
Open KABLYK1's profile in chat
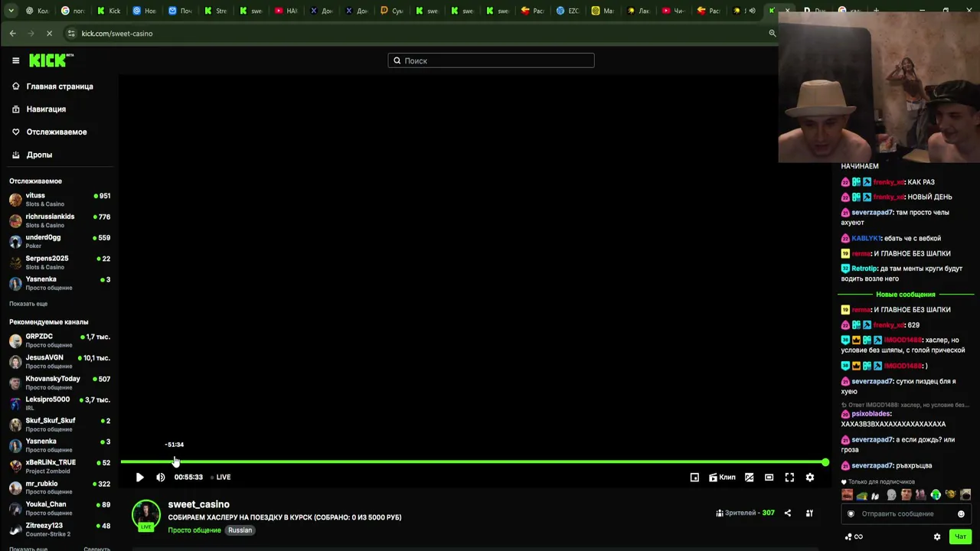click(x=866, y=239)
